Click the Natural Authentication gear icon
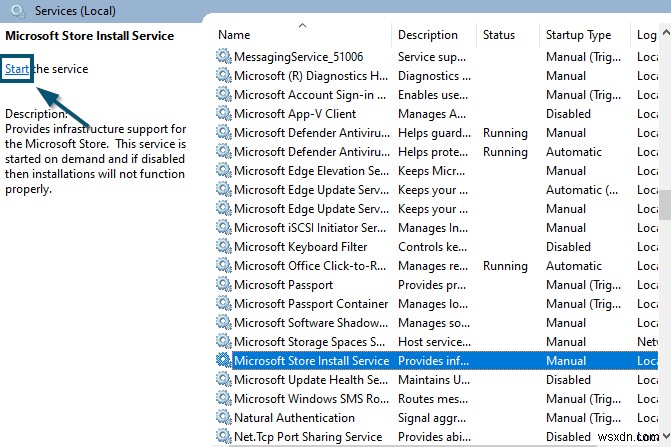Screen dimensions: 671x447 (x=224, y=417)
